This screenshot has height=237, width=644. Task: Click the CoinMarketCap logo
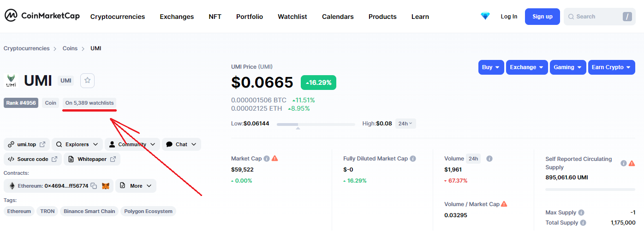coord(42,16)
